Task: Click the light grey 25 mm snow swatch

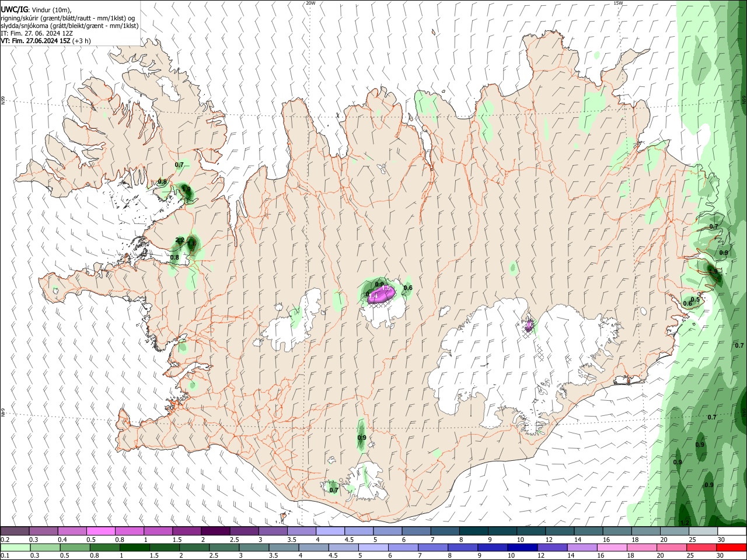Action: click(702, 531)
